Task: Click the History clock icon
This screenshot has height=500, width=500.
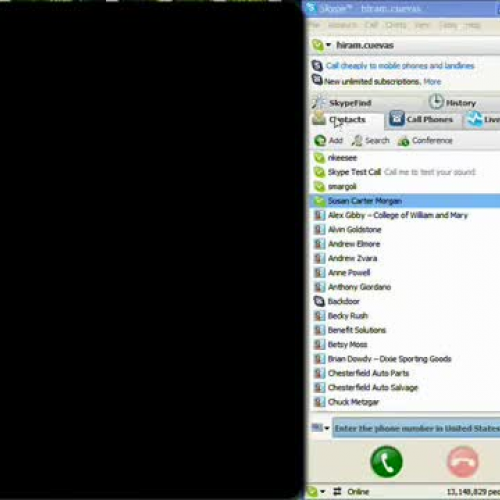Action: point(436,102)
